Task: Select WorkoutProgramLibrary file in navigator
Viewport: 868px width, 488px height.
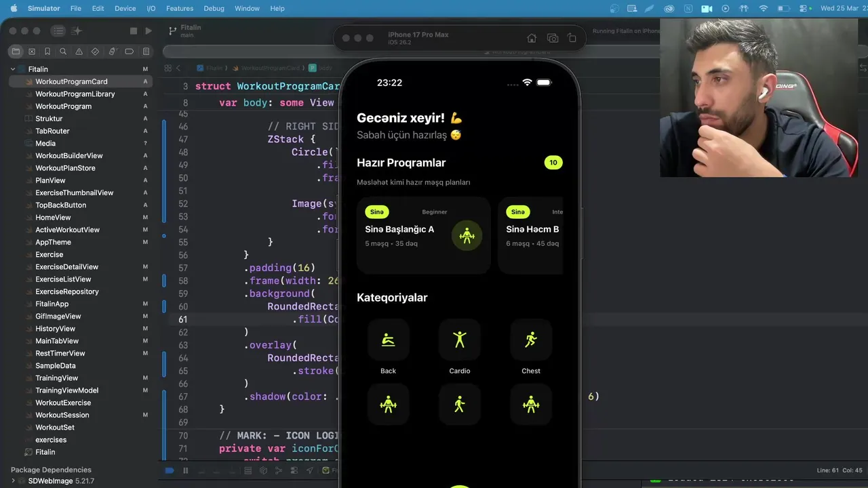Action: point(80,94)
